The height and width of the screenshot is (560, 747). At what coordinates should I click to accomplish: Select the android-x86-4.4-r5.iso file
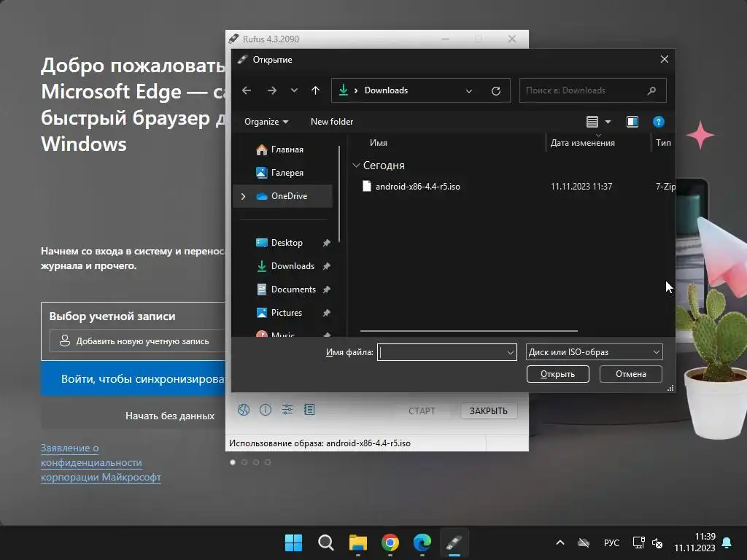click(417, 187)
